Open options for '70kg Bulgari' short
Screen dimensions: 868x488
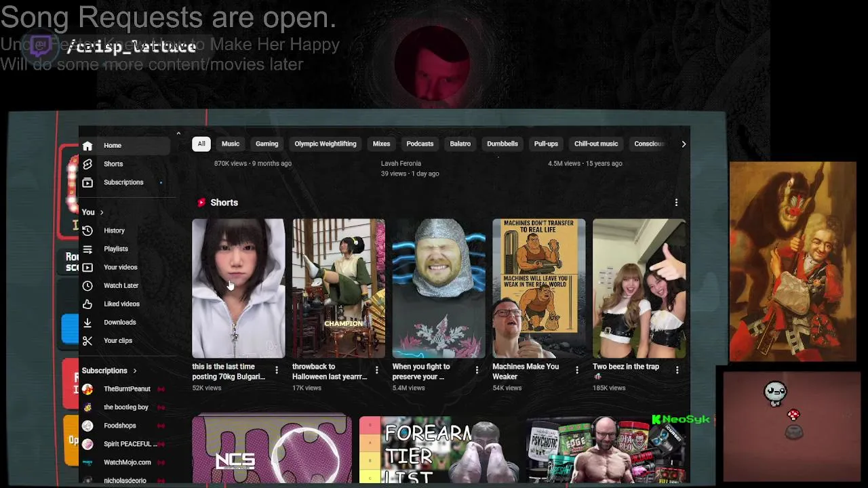tap(276, 370)
